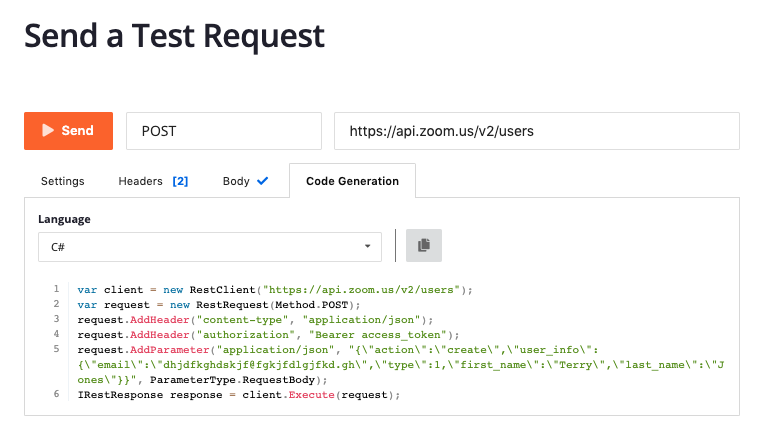Click the play triangle icon in Send
The height and width of the screenshot is (443, 775).
[x=47, y=131]
